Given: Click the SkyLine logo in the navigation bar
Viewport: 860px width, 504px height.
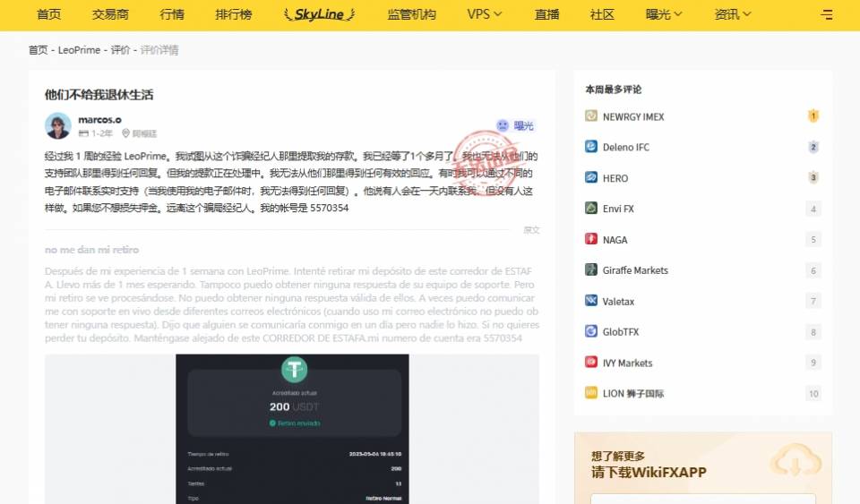Looking at the screenshot, I should 319,15.
